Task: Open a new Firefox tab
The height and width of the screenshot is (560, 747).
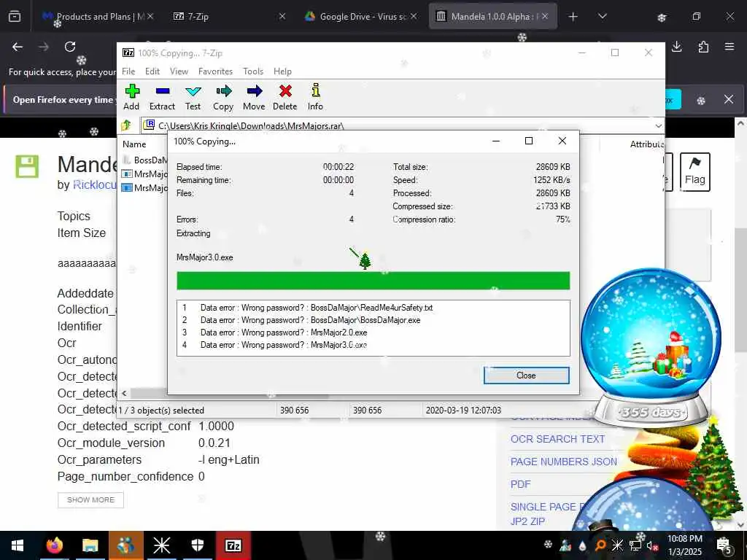Action: (573, 17)
